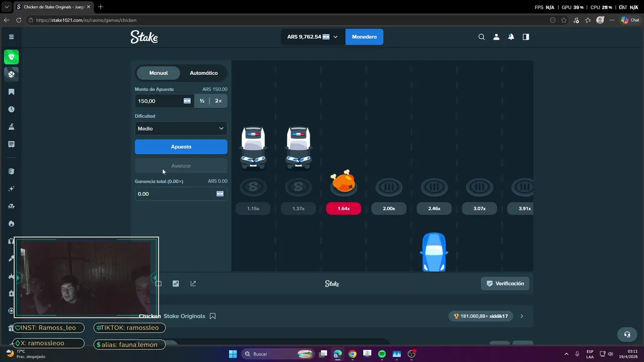Viewport: 644px width, 362px height.
Task: Click the taskbar Buscar search box
Action: pos(278,354)
